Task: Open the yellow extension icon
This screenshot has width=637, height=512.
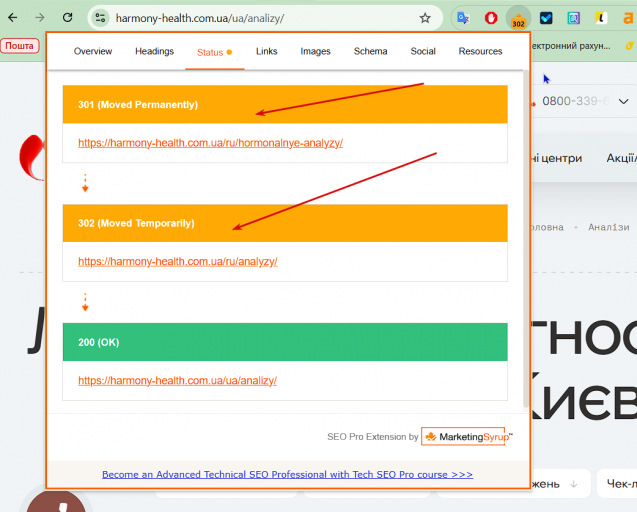Action: click(x=601, y=18)
